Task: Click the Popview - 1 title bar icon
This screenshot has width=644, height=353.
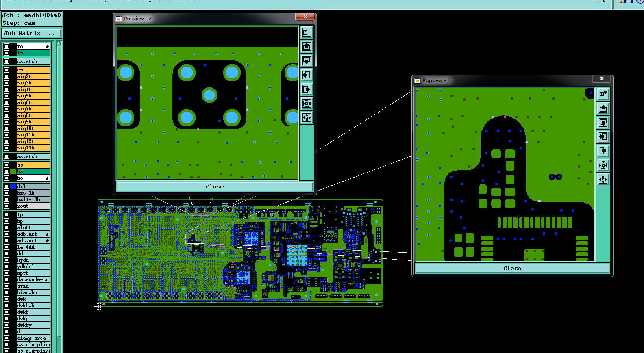Action: 417,80
